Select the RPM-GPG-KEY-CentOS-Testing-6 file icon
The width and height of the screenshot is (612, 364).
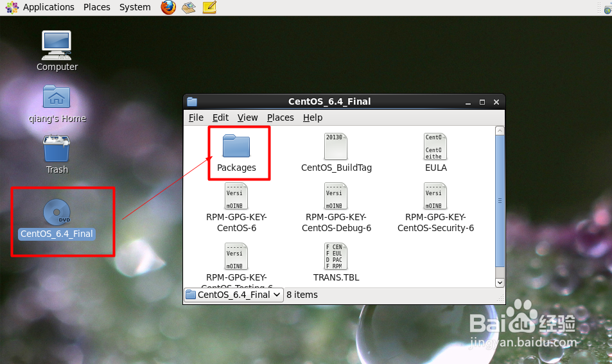click(236, 256)
